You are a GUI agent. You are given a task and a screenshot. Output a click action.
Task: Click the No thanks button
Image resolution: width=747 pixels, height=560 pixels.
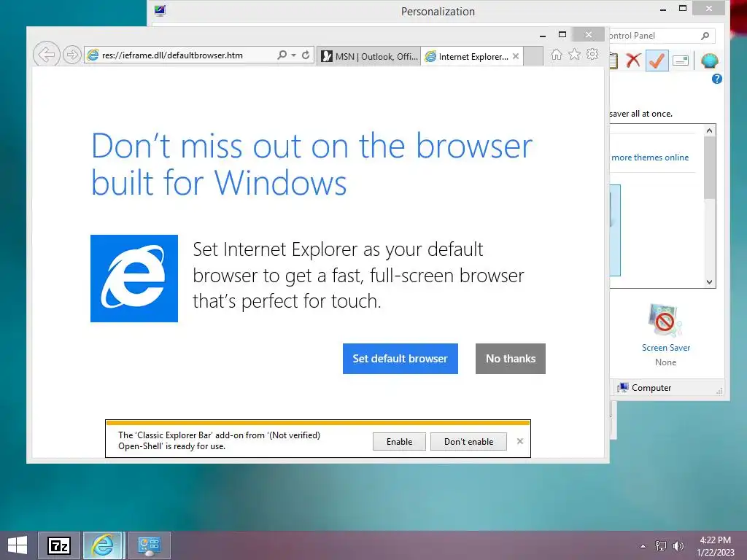click(510, 359)
